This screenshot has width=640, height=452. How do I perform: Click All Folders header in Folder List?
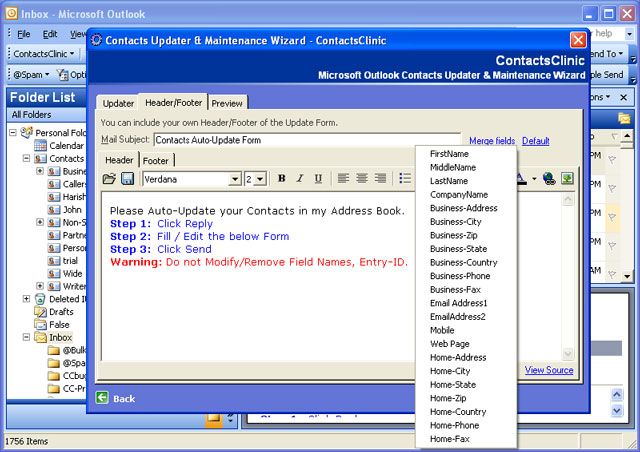pyautogui.click(x=31, y=115)
